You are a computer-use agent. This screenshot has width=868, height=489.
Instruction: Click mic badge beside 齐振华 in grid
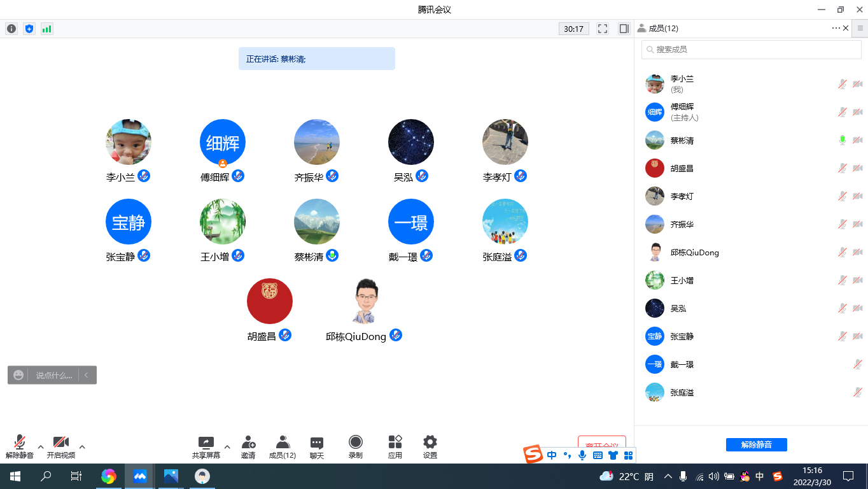click(332, 176)
